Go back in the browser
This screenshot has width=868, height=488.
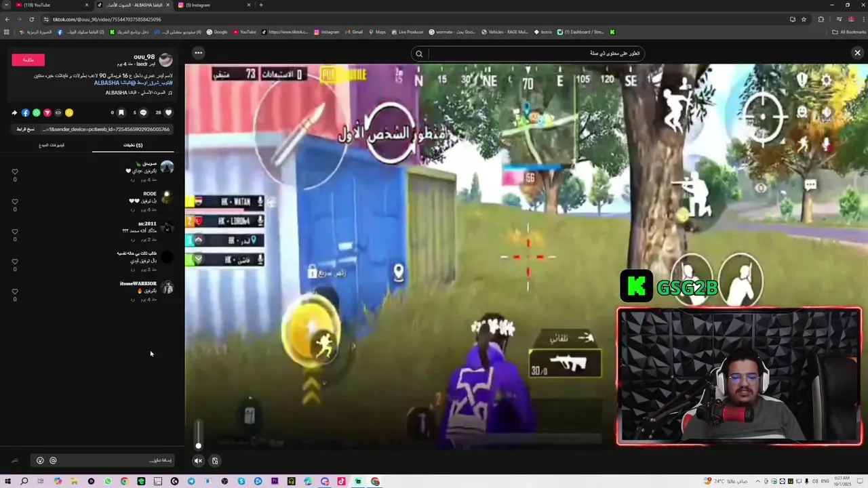coord(7,19)
